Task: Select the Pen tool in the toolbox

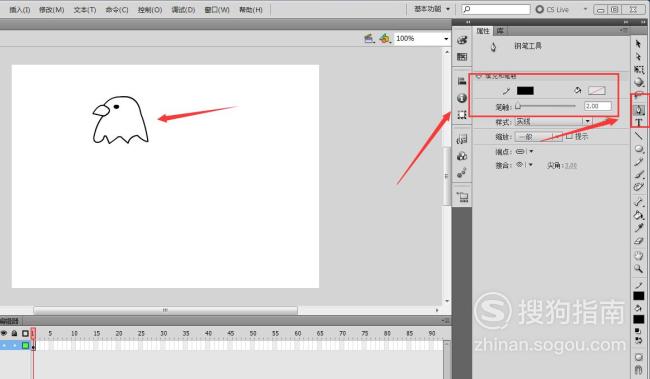Action: tap(638, 109)
